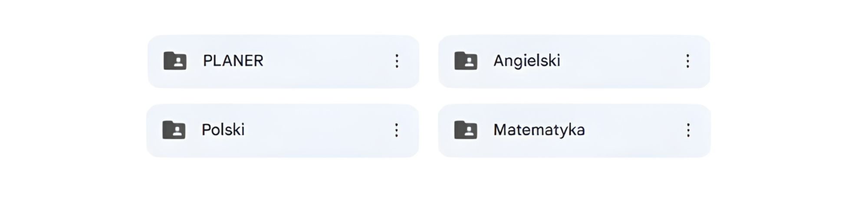
Task: Select the Matematyka folder name text
Action: coord(539,130)
